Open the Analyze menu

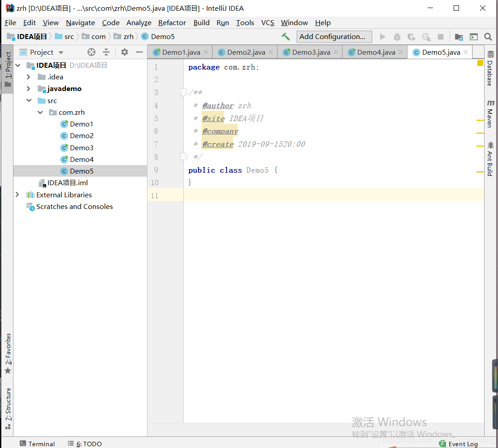tap(139, 23)
